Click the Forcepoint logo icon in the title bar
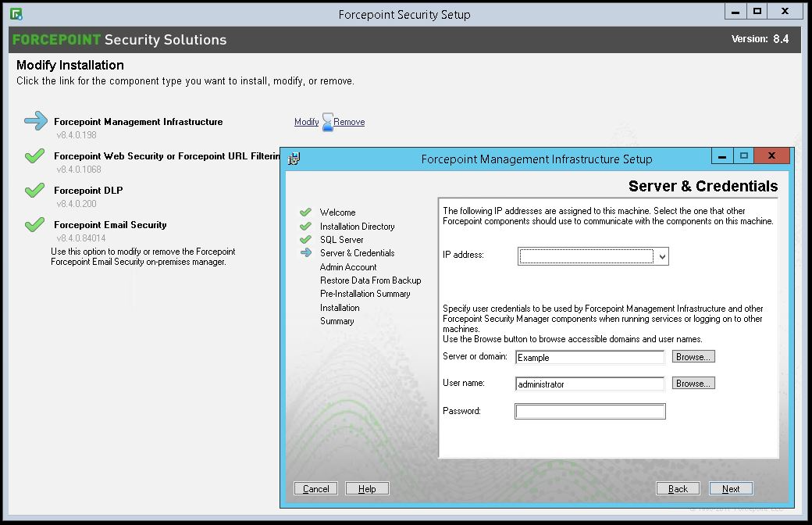Screen dimensions: 812x525 (17, 12)
